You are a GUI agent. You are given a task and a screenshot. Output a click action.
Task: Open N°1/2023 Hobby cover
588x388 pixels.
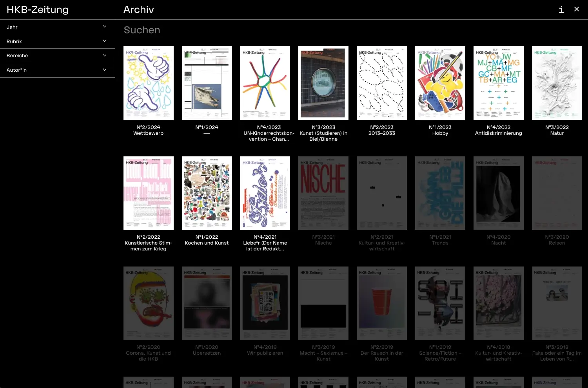click(440, 83)
